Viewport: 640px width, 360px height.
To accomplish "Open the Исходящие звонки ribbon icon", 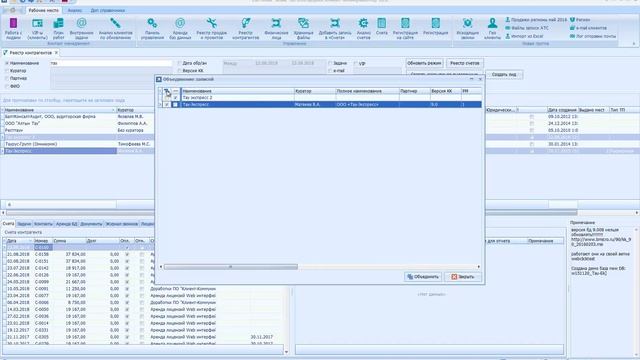I will tap(468, 28).
